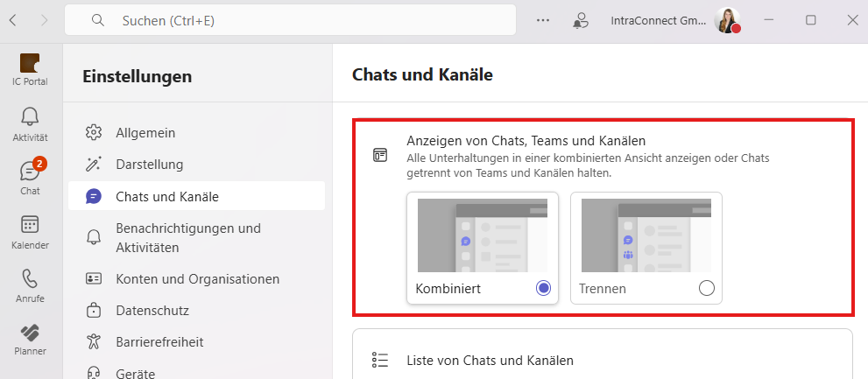Viewport: 868px width, 379px height.
Task: Open Kalender in sidebar
Action: pyautogui.click(x=30, y=232)
